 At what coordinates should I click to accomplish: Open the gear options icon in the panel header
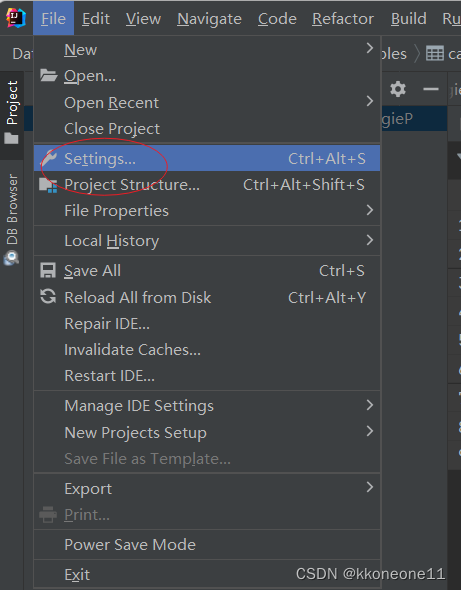point(398,89)
